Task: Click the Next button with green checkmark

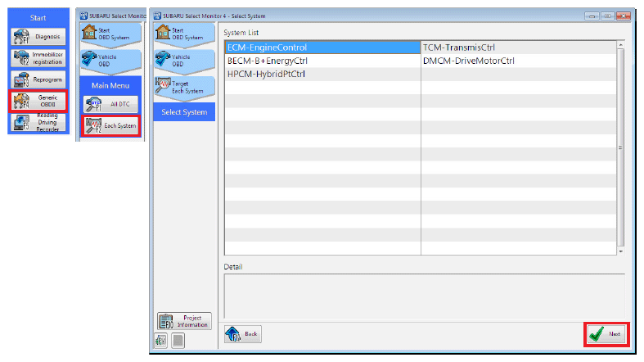Action: click(606, 334)
